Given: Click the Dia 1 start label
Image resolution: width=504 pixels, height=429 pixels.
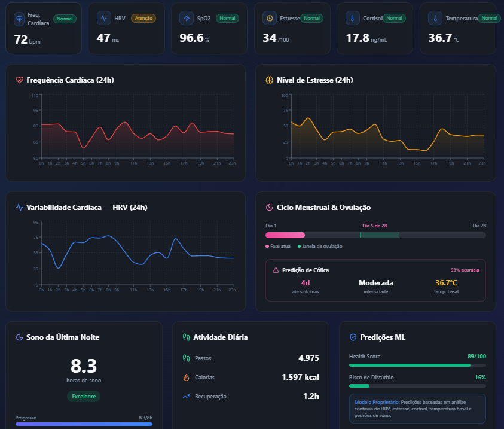Looking at the screenshot, I should tap(271, 226).
